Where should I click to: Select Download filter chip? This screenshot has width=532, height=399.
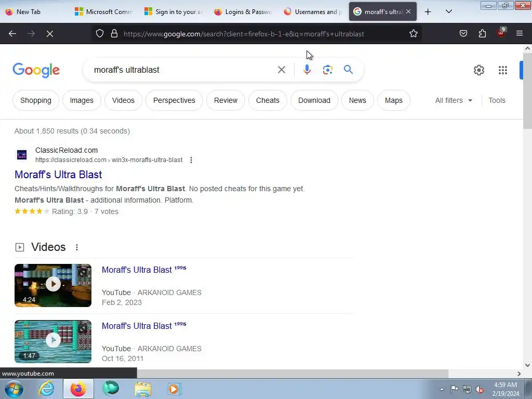click(314, 100)
